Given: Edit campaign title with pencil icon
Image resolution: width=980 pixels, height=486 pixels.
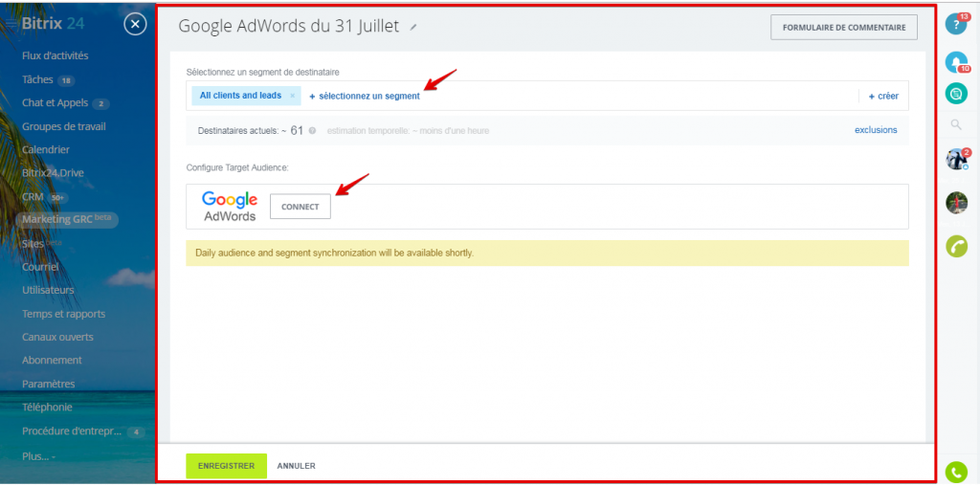Looking at the screenshot, I should tap(412, 28).
